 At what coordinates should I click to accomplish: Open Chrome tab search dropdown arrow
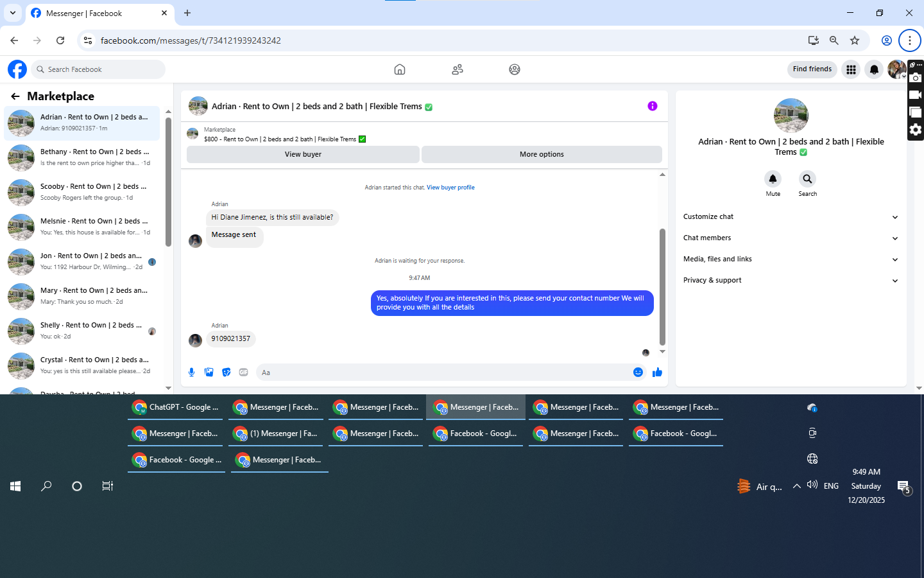(x=13, y=13)
